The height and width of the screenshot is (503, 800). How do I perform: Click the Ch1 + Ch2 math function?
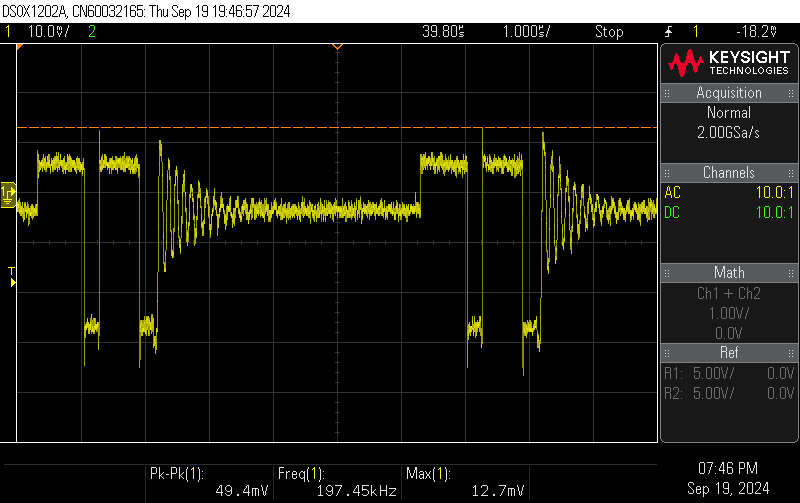729,293
